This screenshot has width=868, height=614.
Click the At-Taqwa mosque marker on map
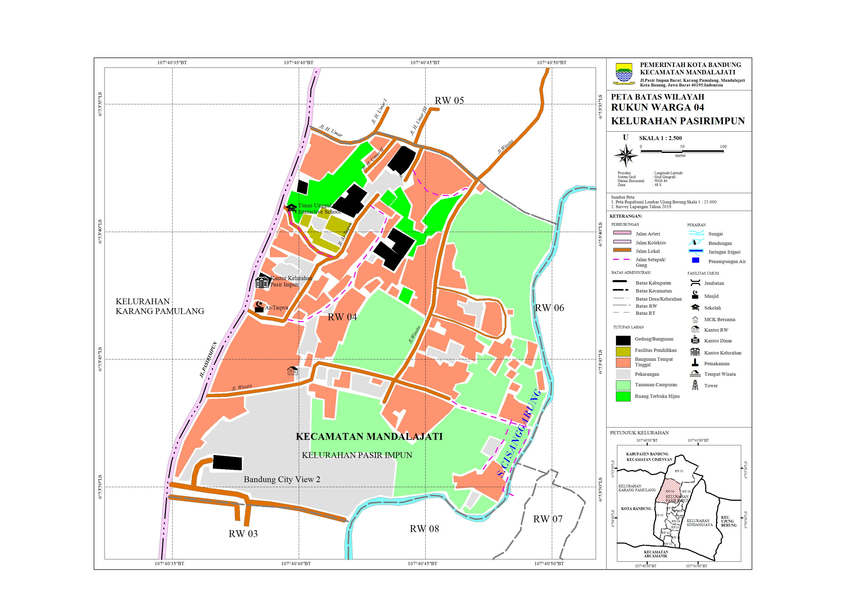[x=259, y=307]
